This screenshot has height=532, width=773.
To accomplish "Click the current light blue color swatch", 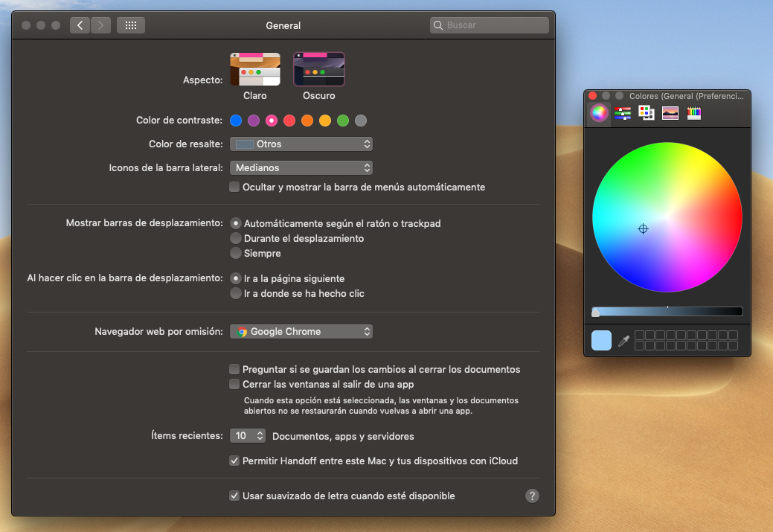I will pos(601,341).
